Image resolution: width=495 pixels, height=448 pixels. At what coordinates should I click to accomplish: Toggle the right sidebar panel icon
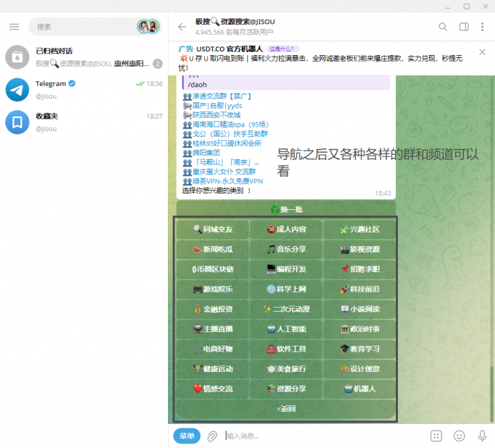coord(463,27)
